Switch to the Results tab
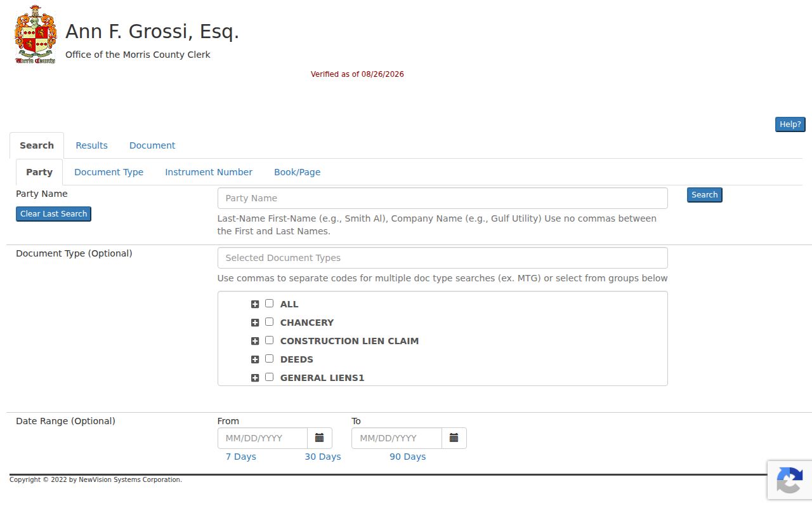Image resolution: width=812 pixels, height=508 pixels. pyautogui.click(x=91, y=145)
